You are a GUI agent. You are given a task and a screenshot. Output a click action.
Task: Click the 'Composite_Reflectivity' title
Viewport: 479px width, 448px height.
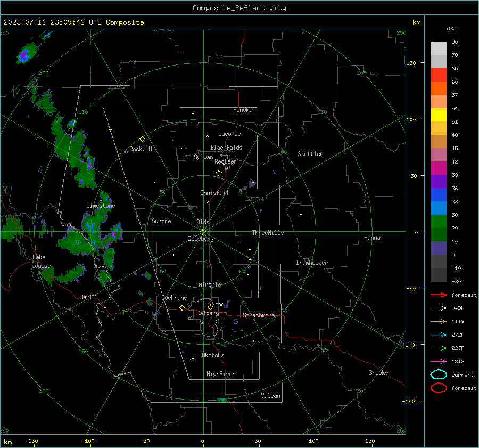(x=240, y=8)
